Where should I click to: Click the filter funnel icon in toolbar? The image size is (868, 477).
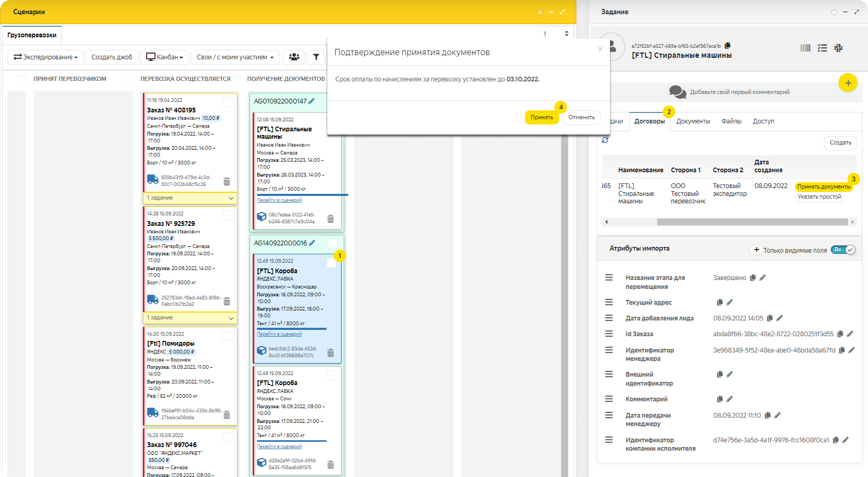(316, 57)
